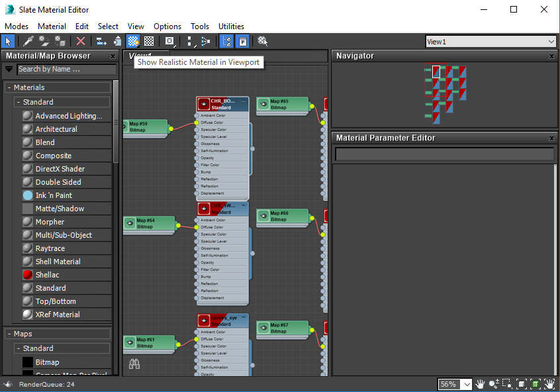
Task: Click Zoom Extents Selected green cube icon
Action: 535,384
